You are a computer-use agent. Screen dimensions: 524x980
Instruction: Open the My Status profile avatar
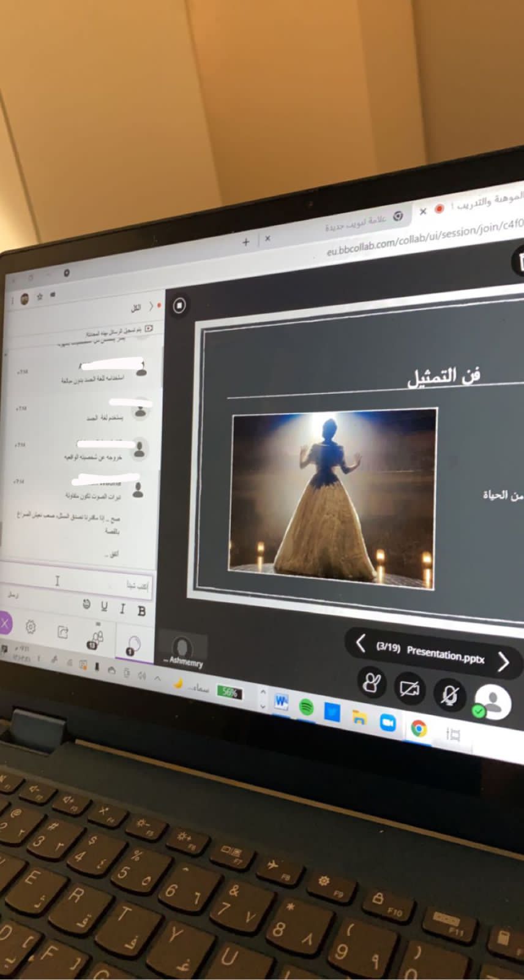click(x=493, y=702)
